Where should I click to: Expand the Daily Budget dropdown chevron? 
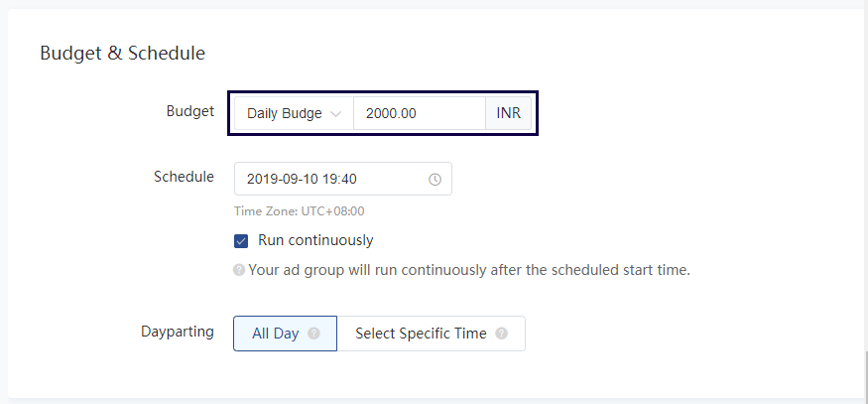point(336,114)
